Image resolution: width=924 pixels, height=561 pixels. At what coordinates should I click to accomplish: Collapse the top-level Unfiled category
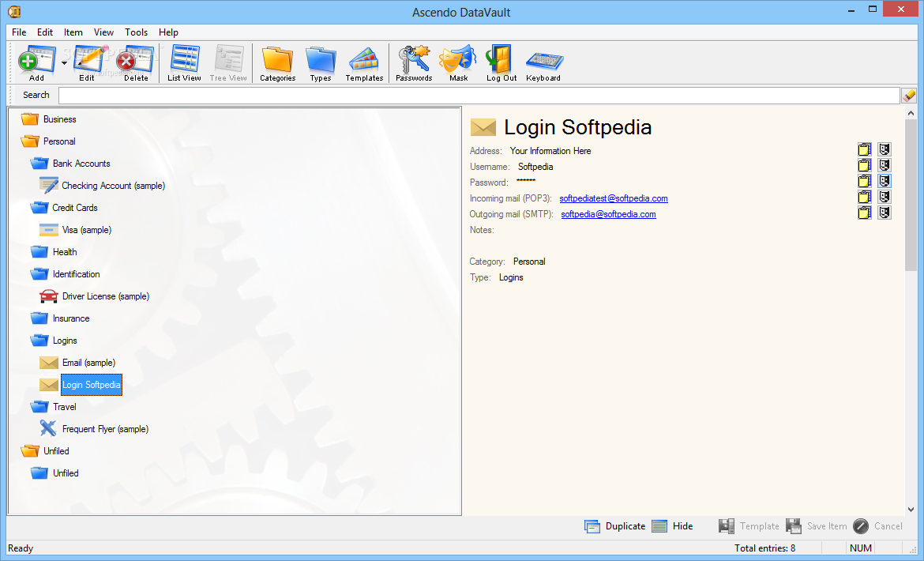point(45,451)
